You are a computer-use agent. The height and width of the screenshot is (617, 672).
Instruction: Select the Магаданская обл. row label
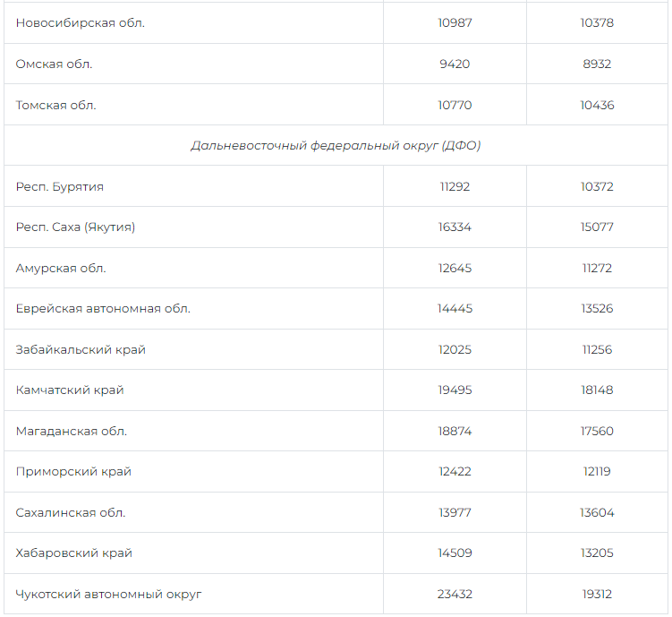pos(72,432)
